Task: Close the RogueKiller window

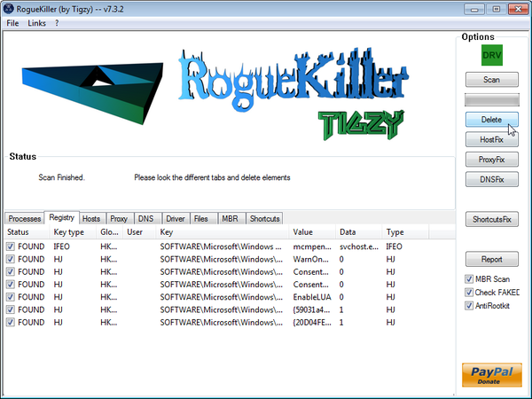Action: (x=518, y=9)
